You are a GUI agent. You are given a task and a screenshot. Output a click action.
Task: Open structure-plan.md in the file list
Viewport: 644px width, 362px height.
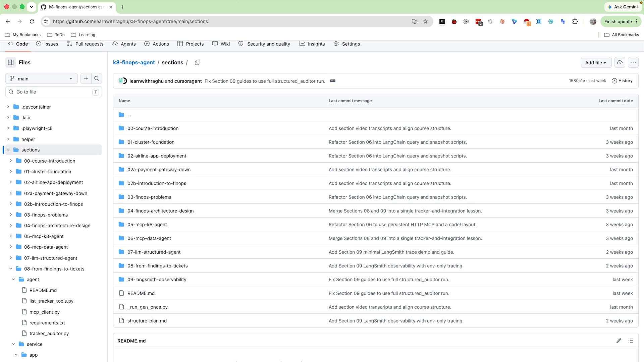(x=147, y=321)
